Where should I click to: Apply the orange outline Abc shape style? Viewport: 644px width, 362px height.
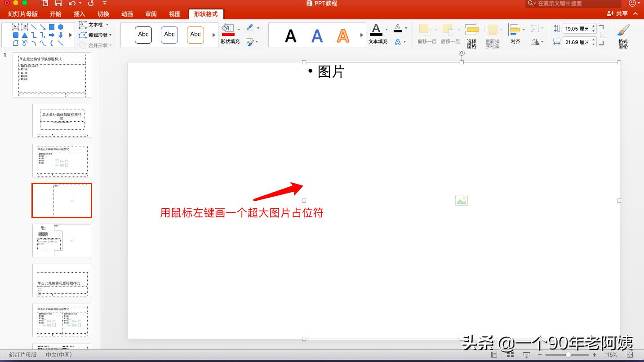pos(195,35)
